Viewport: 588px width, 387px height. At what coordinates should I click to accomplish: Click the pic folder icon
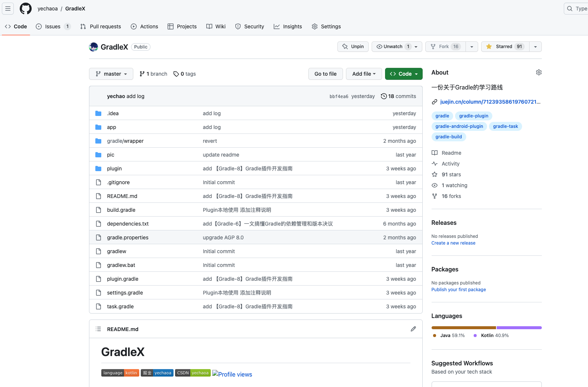tap(98, 155)
